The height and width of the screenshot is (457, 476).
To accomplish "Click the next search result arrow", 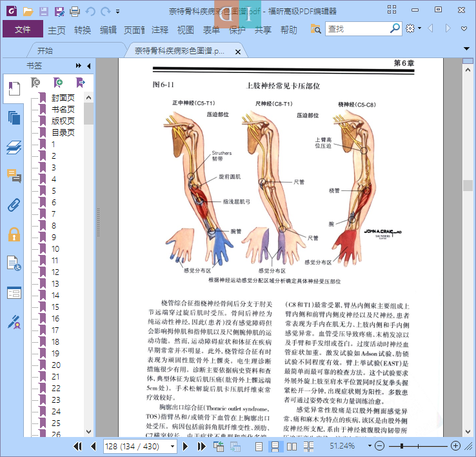I will pos(448,28).
